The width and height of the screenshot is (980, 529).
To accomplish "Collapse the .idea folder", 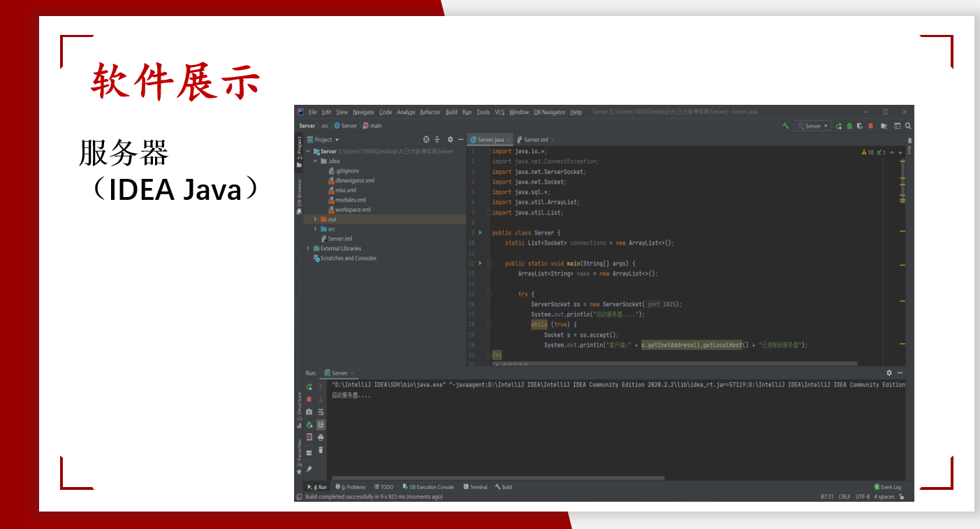I will (x=315, y=161).
